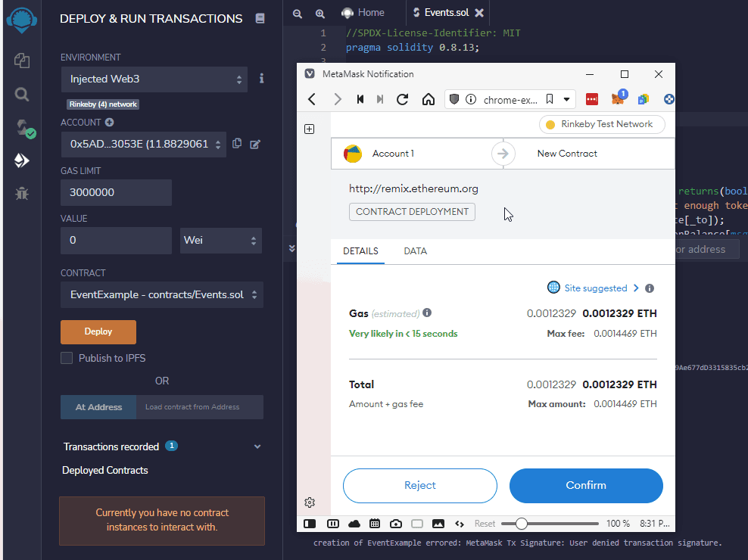Select the Deploy & run transactions sidebar icon
This screenshot has width=748, height=560.
[x=21, y=160]
